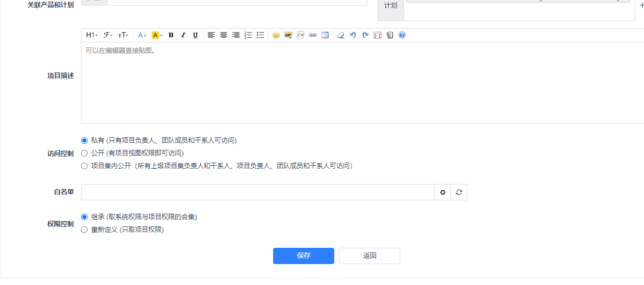
Task: Click the 返回 back button
Action: point(370,256)
